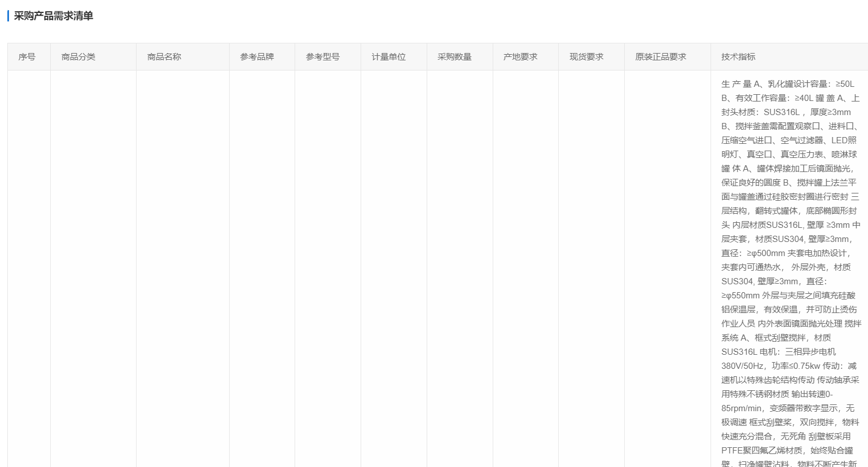Click the 采购产品需求清单 section heading
This screenshot has height=467, width=868.
point(53,16)
